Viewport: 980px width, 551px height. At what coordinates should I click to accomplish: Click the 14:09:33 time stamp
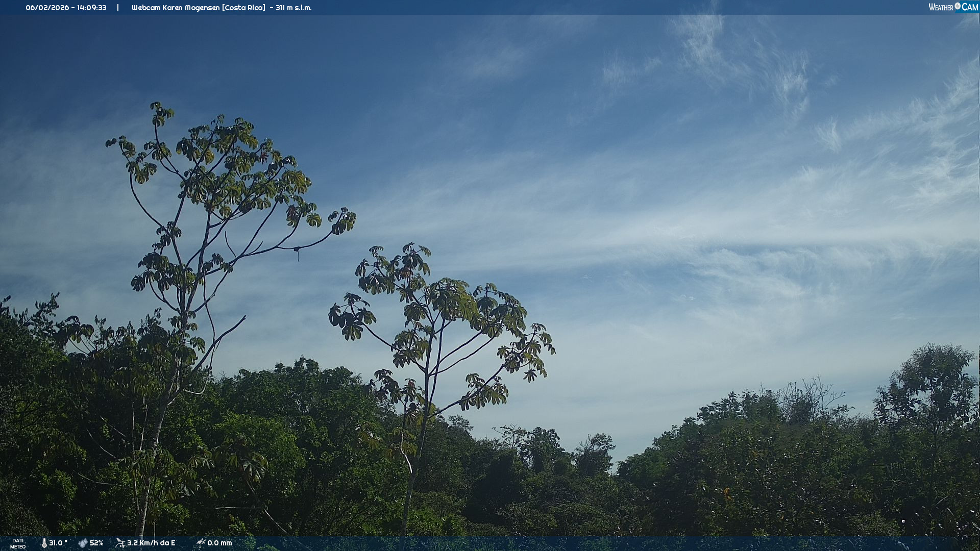(92, 8)
